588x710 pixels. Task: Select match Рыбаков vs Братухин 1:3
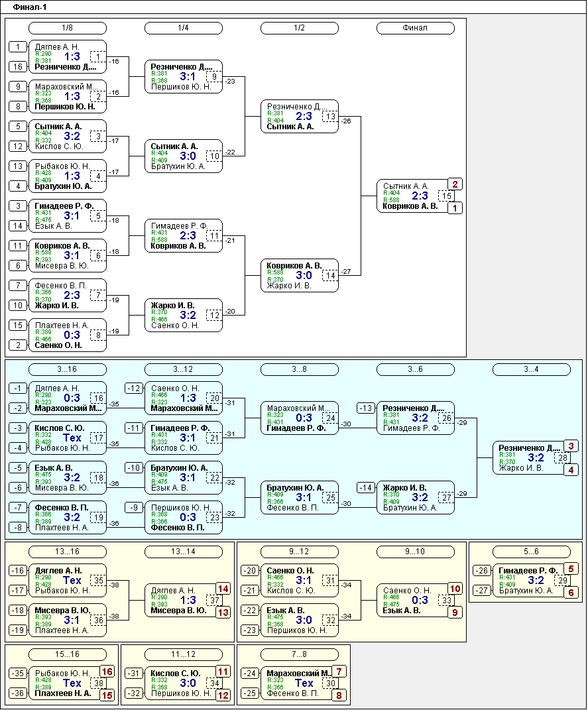click(68, 176)
